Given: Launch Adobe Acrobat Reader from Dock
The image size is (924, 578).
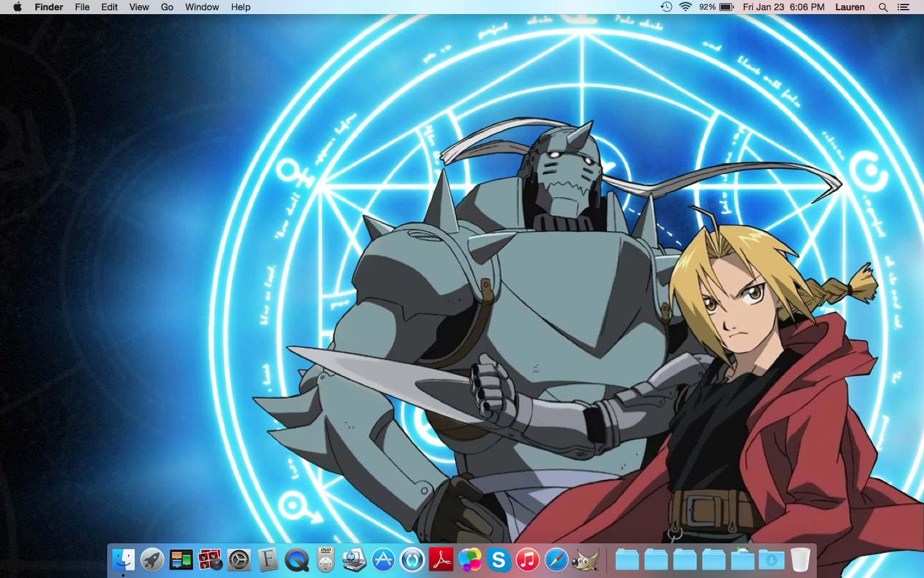Looking at the screenshot, I should coord(441,560).
